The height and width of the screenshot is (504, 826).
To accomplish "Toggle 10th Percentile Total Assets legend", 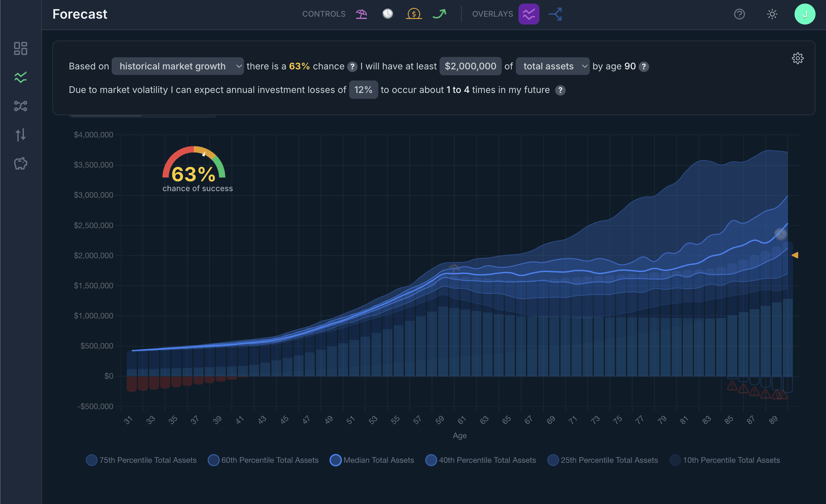I will point(725,460).
